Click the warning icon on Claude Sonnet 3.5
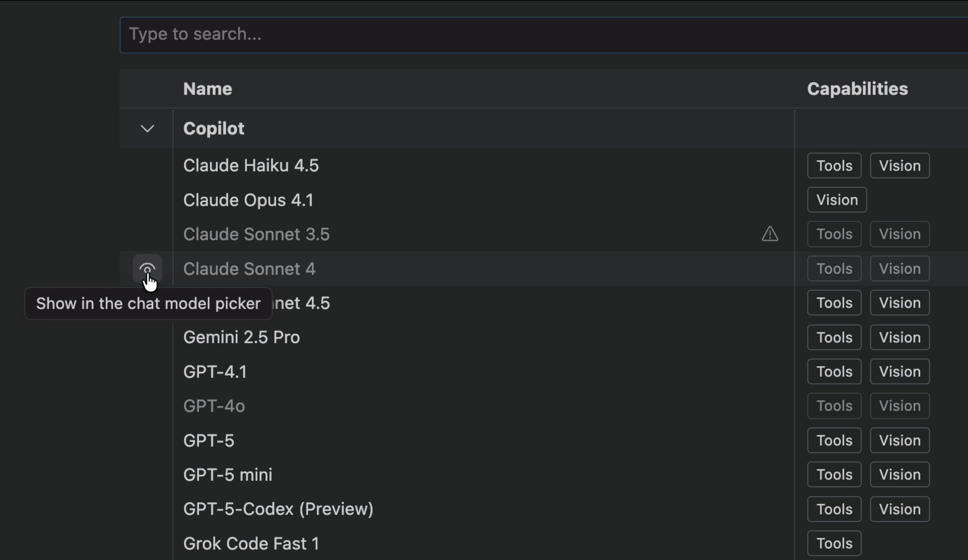Viewport: 968px width, 560px height. 770,234
